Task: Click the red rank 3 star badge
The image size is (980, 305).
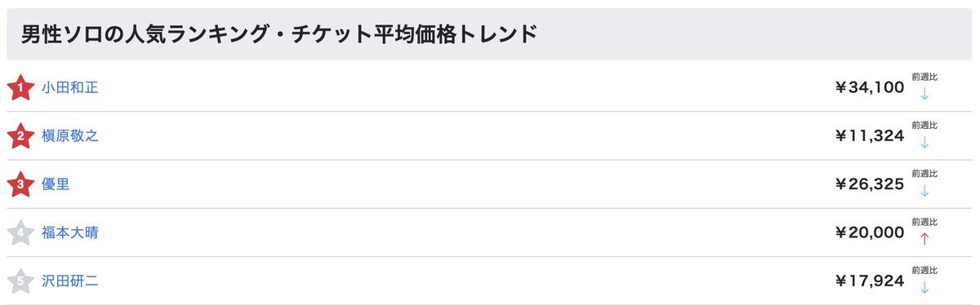Action: (x=20, y=184)
